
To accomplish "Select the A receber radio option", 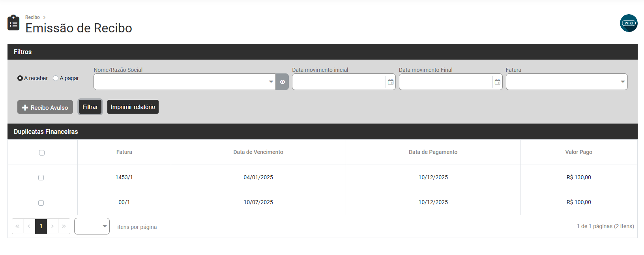I will coord(20,79).
